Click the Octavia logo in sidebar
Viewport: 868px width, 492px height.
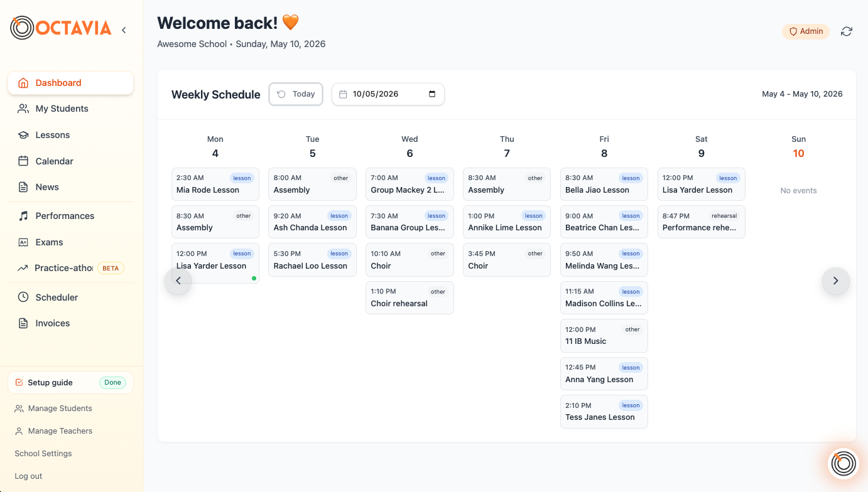pyautogui.click(x=61, y=28)
